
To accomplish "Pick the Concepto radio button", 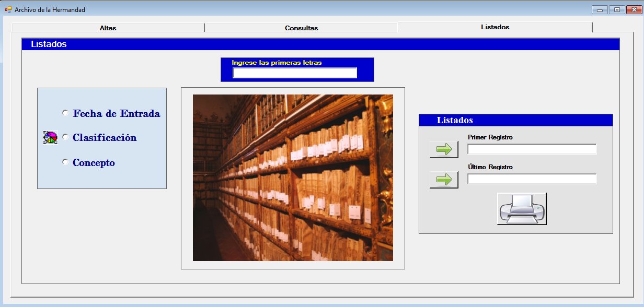I will pyautogui.click(x=65, y=162).
